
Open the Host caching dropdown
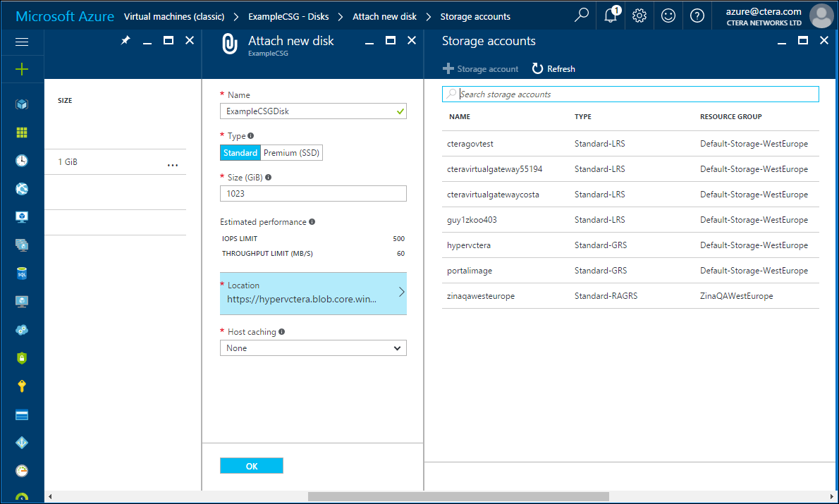click(313, 348)
